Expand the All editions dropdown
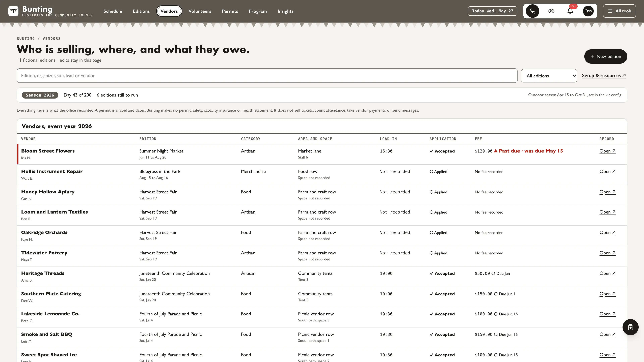Image resolution: width=644 pixels, height=362 pixels. (x=549, y=76)
